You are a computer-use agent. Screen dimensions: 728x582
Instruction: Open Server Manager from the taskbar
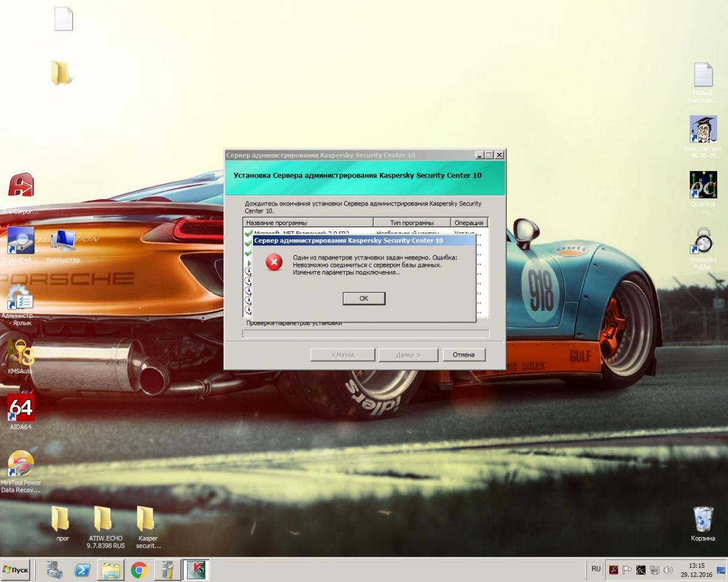[55, 570]
